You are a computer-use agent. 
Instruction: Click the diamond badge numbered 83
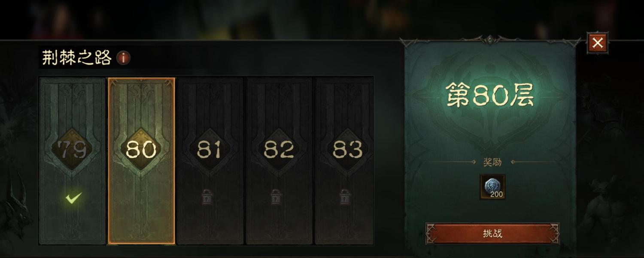[x=347, y=150]
